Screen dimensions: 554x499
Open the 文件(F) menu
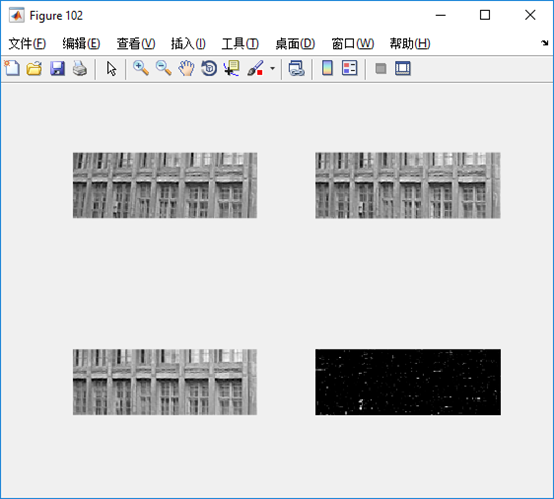pos(27,43)
